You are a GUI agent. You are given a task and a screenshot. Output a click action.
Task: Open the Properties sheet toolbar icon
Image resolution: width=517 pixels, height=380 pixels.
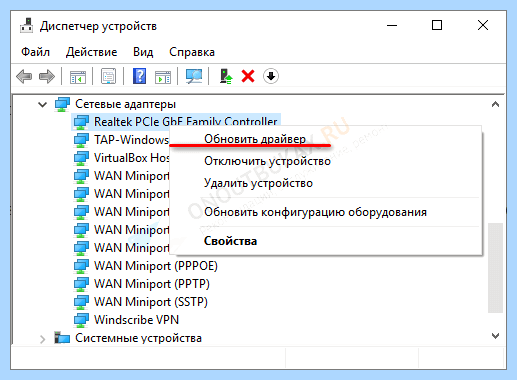(x=108, y=76)
